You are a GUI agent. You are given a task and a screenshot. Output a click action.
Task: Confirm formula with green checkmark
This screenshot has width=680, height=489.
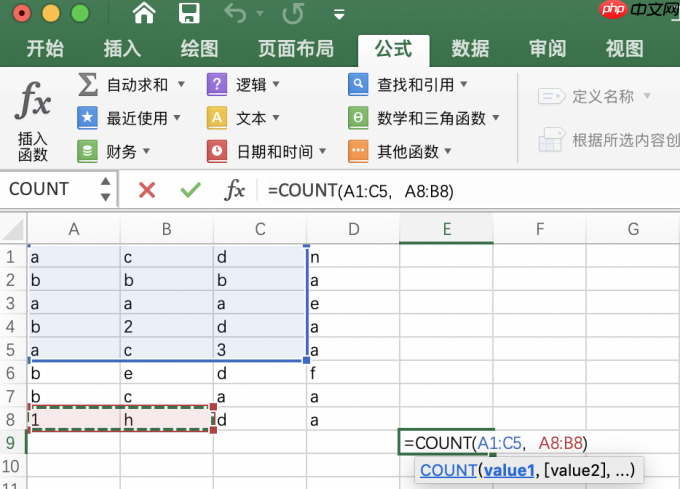click(190, 190)
